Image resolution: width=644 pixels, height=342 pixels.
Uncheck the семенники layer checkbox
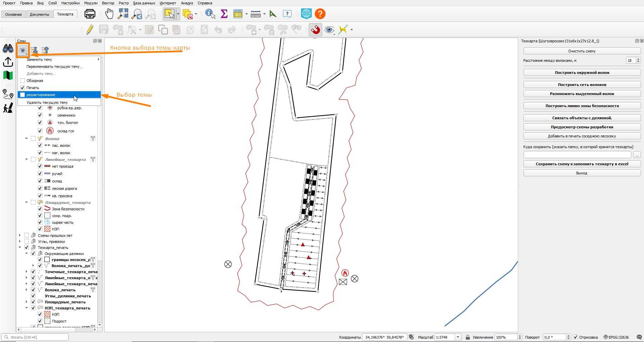click(x=40, y=115)
